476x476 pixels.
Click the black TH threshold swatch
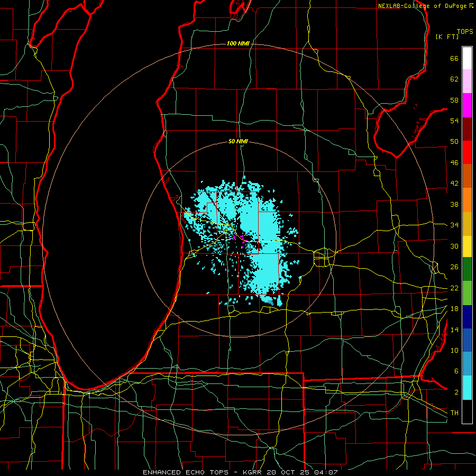click(x=467, y=411)
